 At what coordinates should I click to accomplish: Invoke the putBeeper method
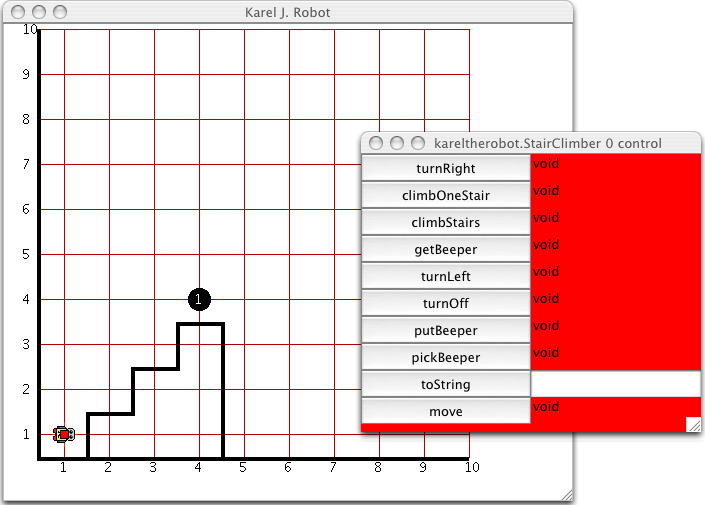(446, 330)
